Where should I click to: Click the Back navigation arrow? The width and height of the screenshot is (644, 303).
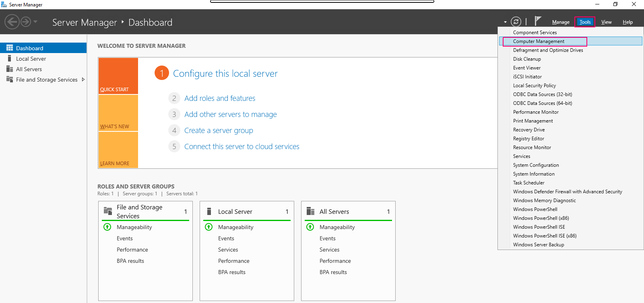[12, 22]
